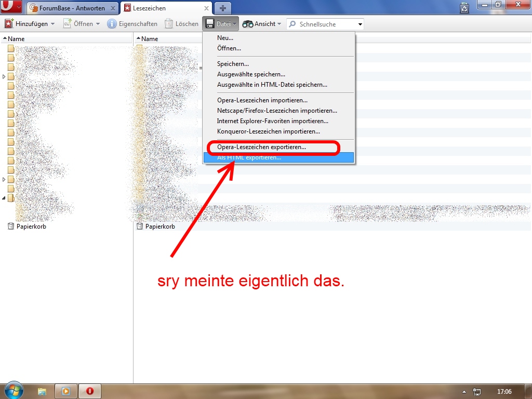Choose Konqueror-Lesezeichen importieren...
This screenshot has height=399, width=532.
point(278,131)
